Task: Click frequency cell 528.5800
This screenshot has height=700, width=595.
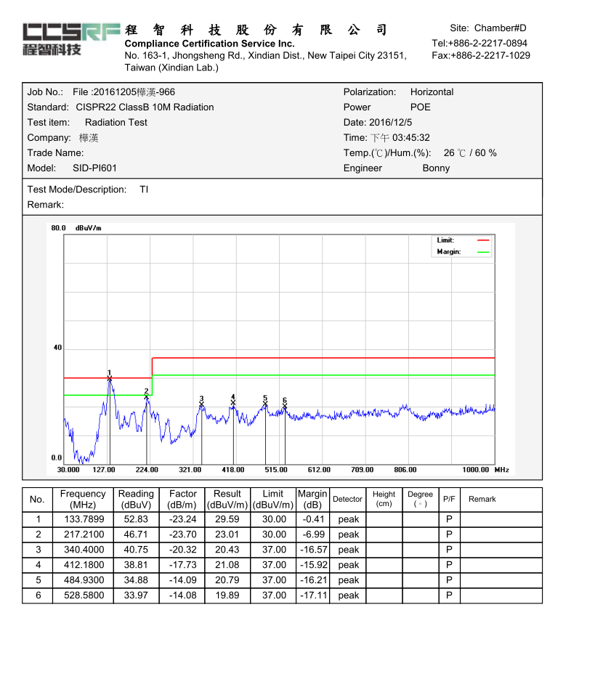Action: point(84,595)
